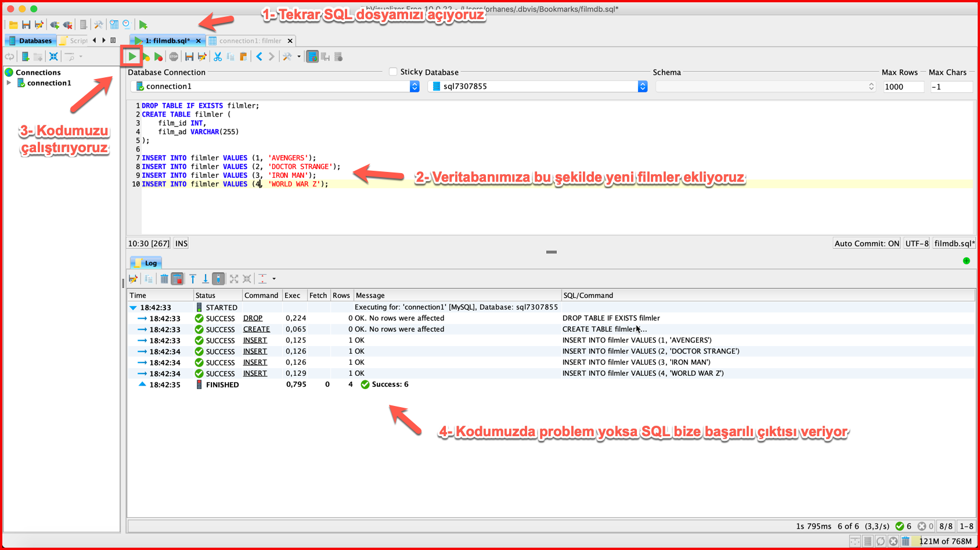Screen dimensions: 980x550
Task: Open Tool Properties wrench icon in main toolbar
Action: (x=98, y=24)
